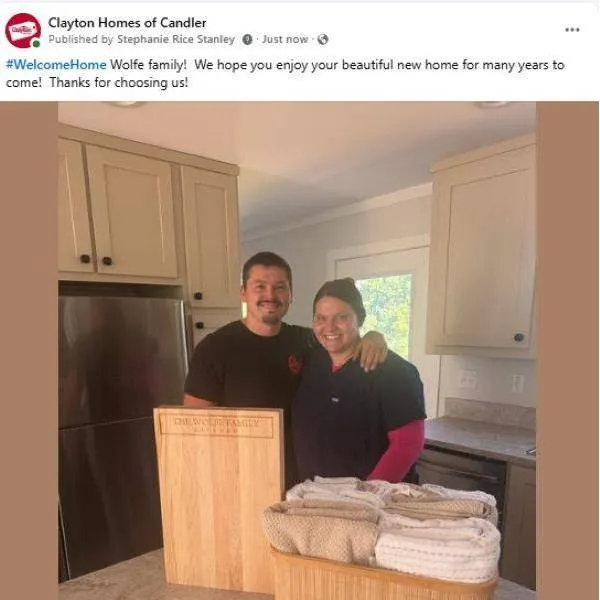
Task: Open the Clayton Homes of Candler page
Action: pyautogui.click(x=127, y=23)
